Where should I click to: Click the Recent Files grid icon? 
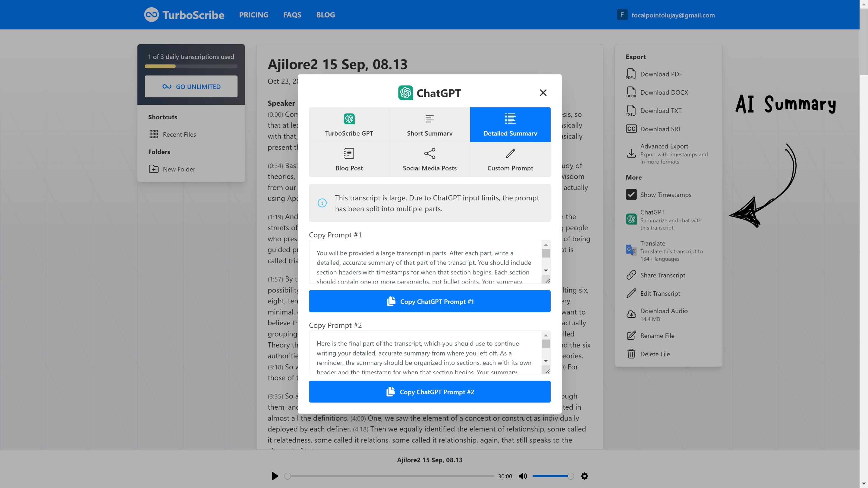pyautogui.click(x=154, y=134)
